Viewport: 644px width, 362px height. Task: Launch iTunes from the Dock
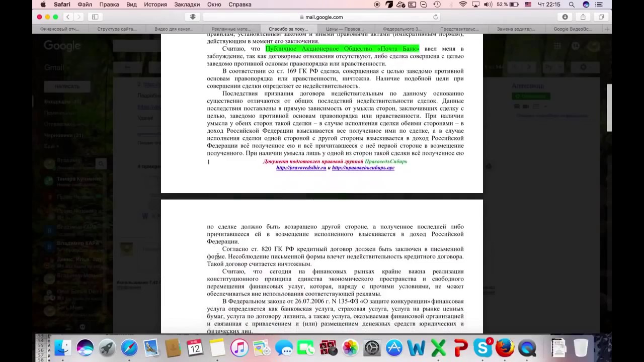click(x=239, y=348)
